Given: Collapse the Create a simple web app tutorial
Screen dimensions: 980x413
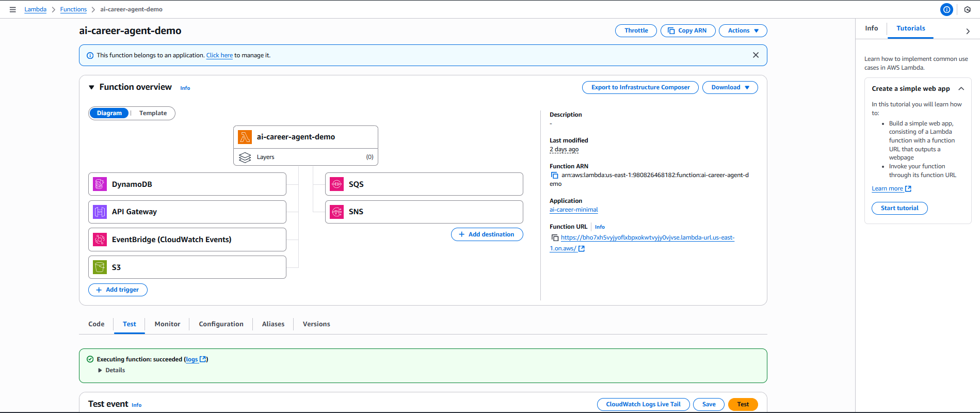Looking at the screenshot, I should coord(961,89).
